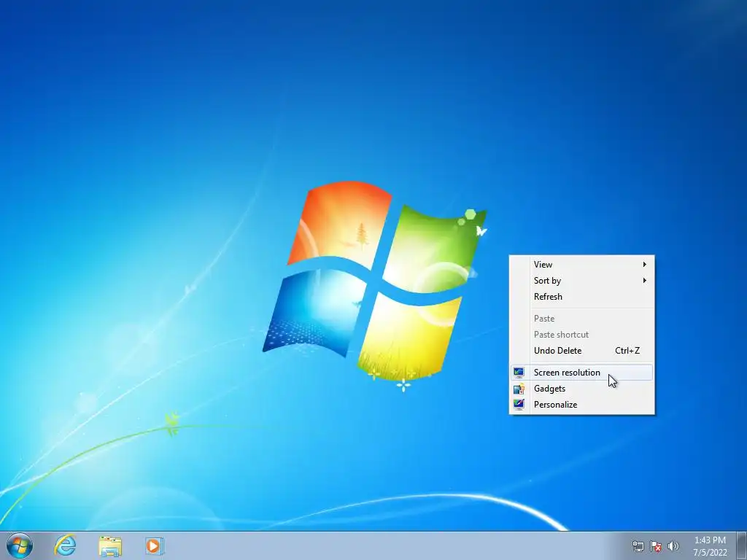Click the date 7/5/2022 in the tray
This screenshot has width=747, height=560.
(710, 553)
